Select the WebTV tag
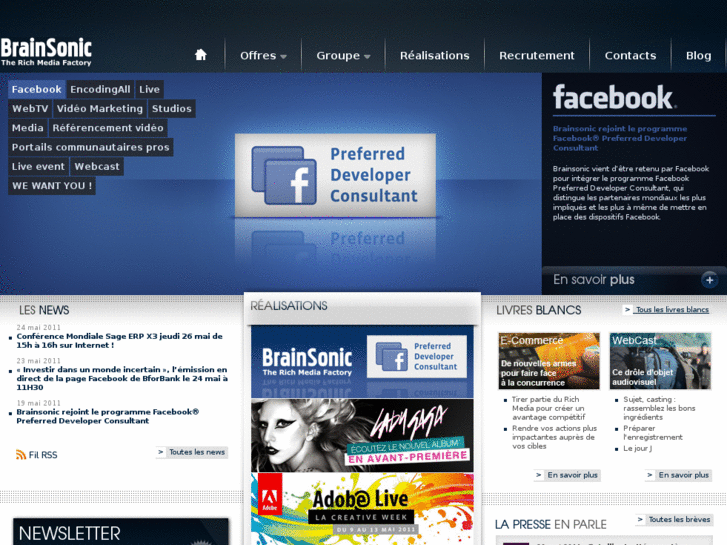Screen dimensions: 727x545 coord(30,109)
